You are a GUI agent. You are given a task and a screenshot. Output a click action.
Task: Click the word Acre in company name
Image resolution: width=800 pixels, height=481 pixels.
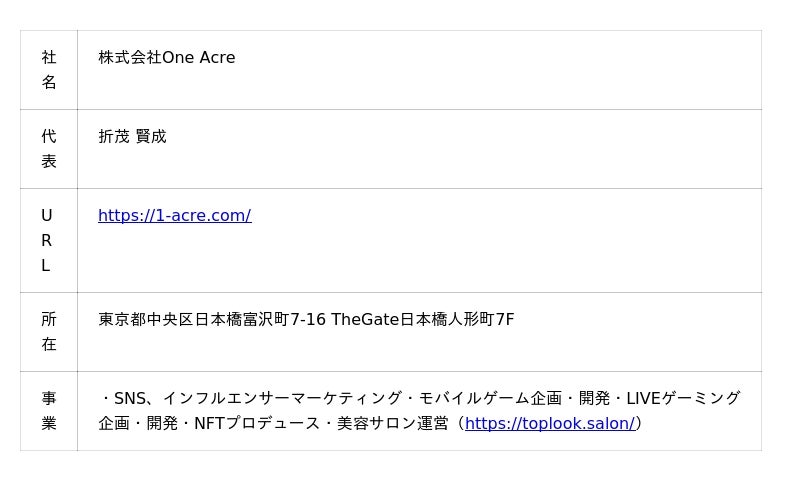point(217,58)
